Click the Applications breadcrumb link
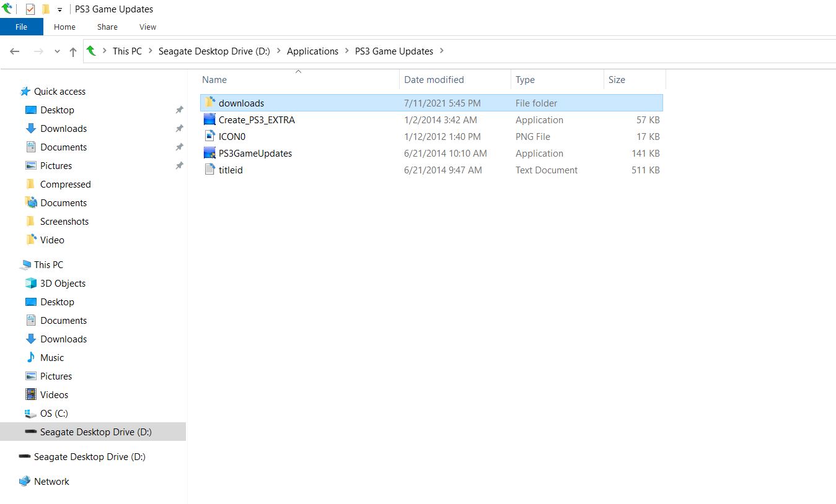This screenshot has width=836, height=504. coord(312,51)
